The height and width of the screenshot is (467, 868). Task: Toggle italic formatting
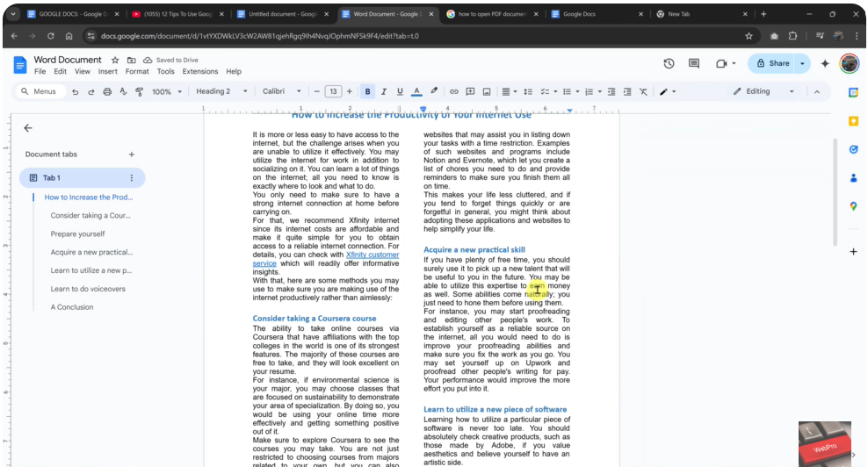coord(383,92)
